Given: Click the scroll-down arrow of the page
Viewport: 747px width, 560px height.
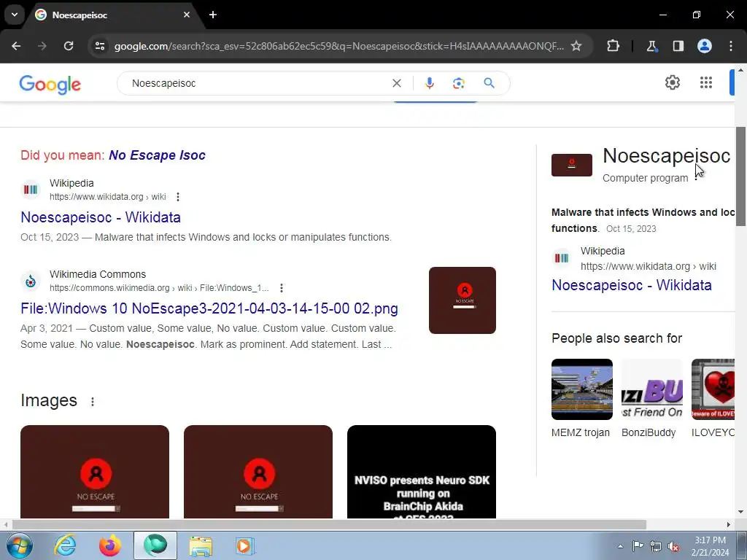Looking at the screenshot, I should [741, 513].
